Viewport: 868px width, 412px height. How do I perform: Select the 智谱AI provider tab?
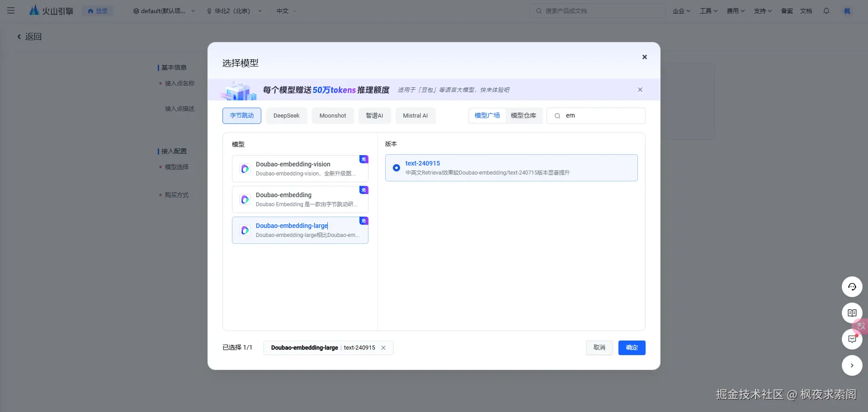click(x=374, y=116)
